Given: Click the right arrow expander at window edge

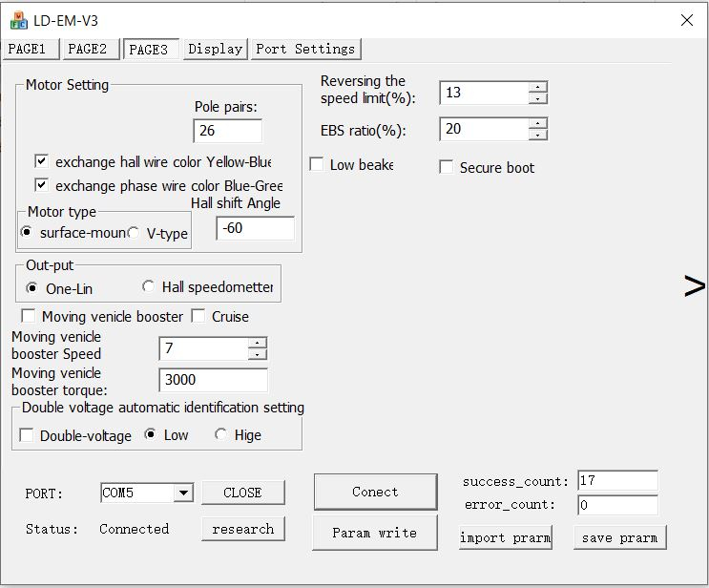Looking at the screenshot, I should pyautogui.click(x=695, y=285).
